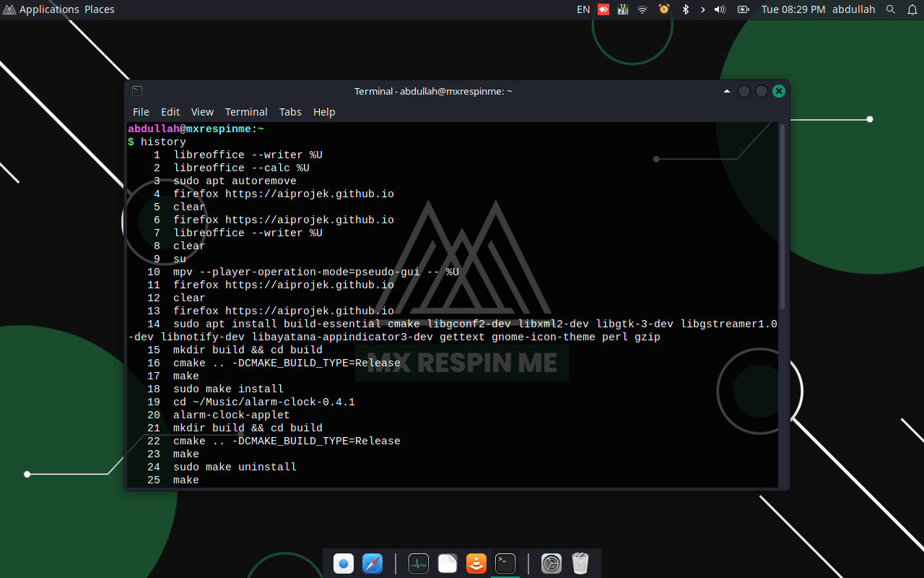Launch the mail app from the dock
This screenshot has width=924, height=578.
coord(344,564)
